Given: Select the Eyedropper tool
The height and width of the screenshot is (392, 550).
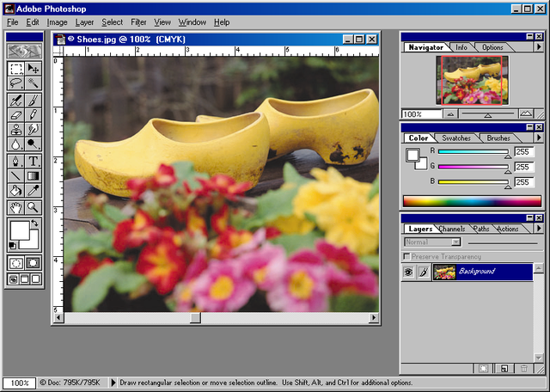Looking at the screenshot, I should [x=33, y=190].
